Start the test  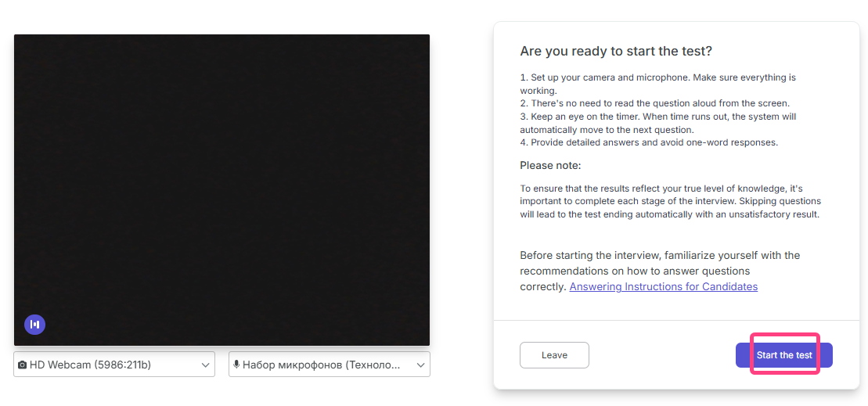pyautogui.click(x=783, y=355)
